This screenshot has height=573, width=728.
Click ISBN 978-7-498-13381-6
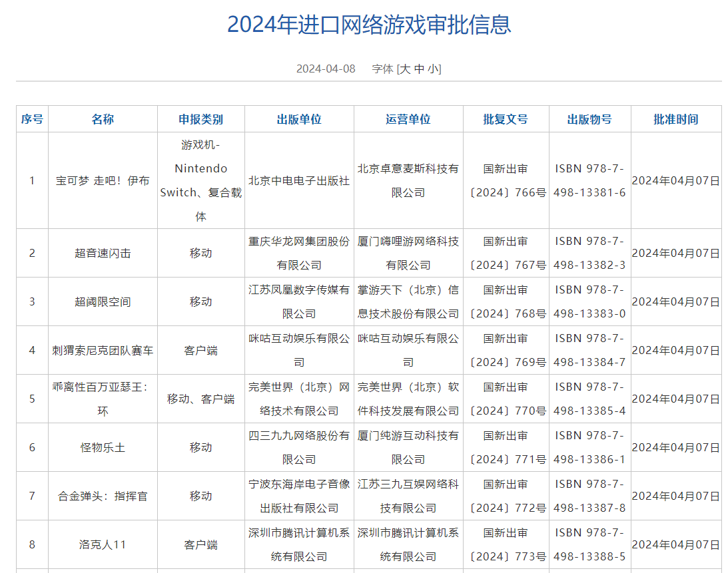pos(589,180)
